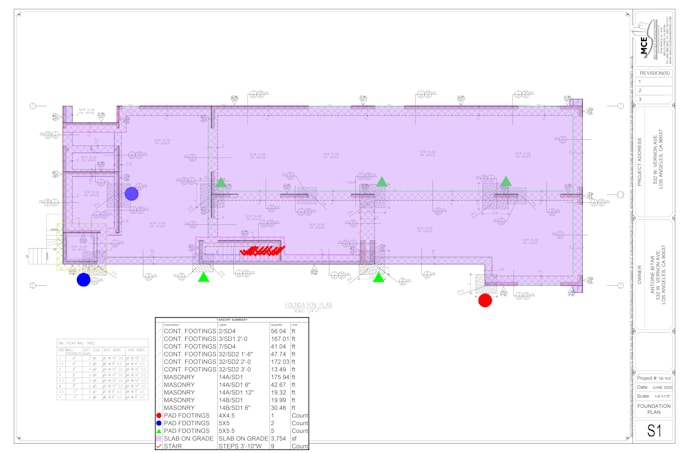Click the yellow outlined box at bottom-left corner

click(82, 247)
